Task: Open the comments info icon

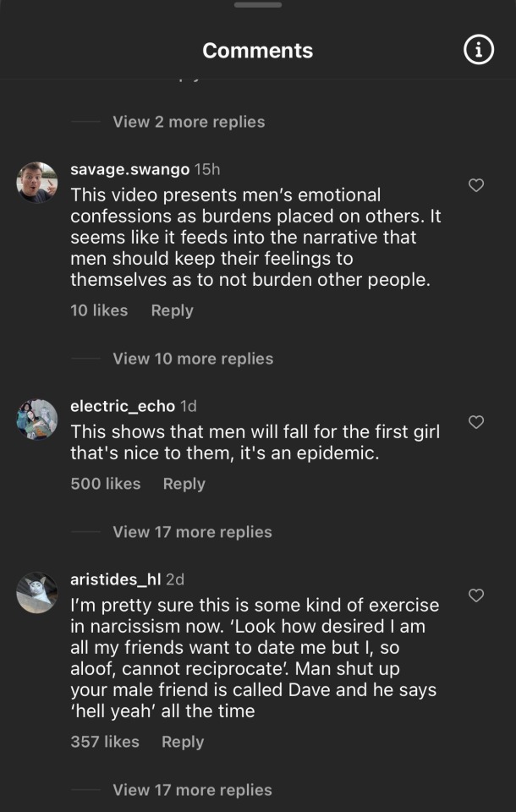Action: (479, 51)
